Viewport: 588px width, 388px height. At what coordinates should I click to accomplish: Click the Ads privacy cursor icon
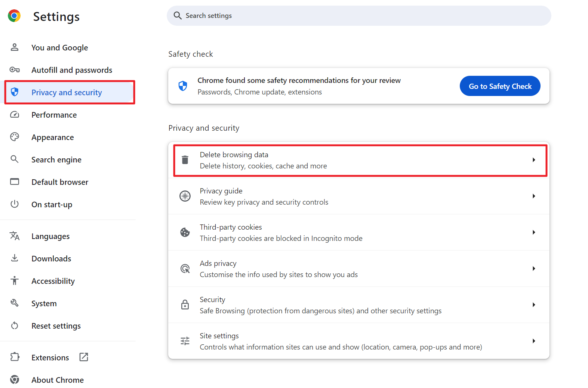coord(185,269)
